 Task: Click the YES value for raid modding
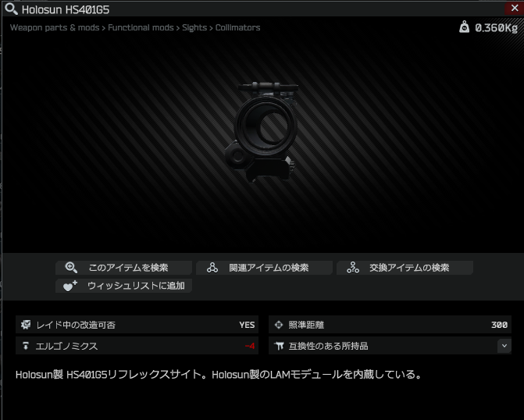pyautogui.click(x=247, y=325)
